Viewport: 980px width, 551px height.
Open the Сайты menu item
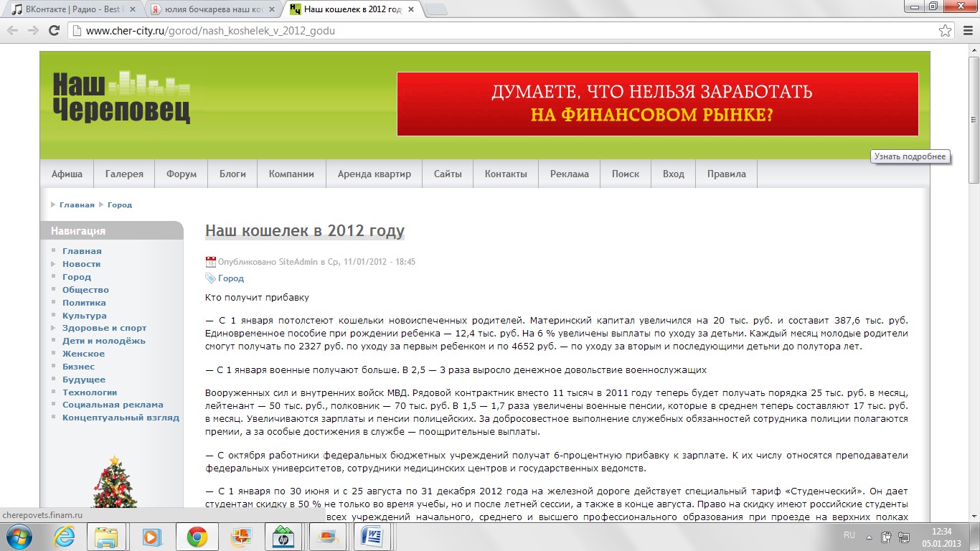click(448, 174)
